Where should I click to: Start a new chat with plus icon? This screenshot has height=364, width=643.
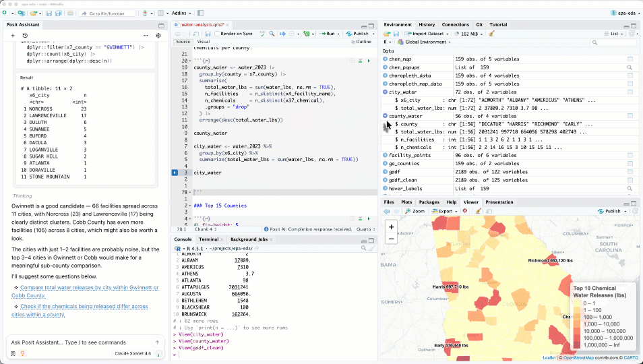pos(13,36)
